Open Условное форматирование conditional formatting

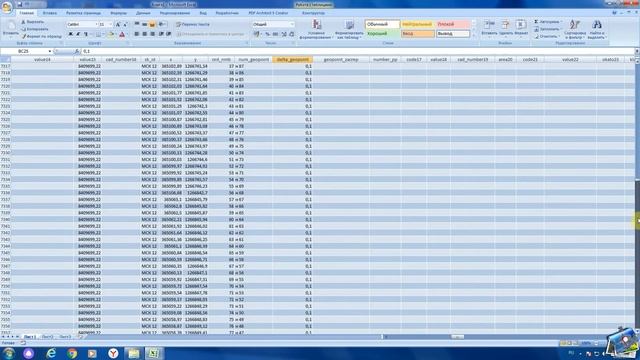[x=316, y=29]
